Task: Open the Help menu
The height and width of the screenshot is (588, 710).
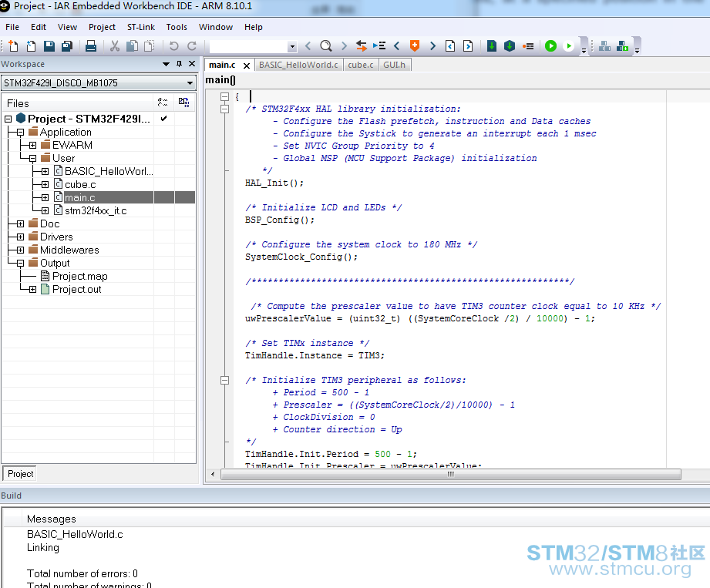Action: coord(253,27)
